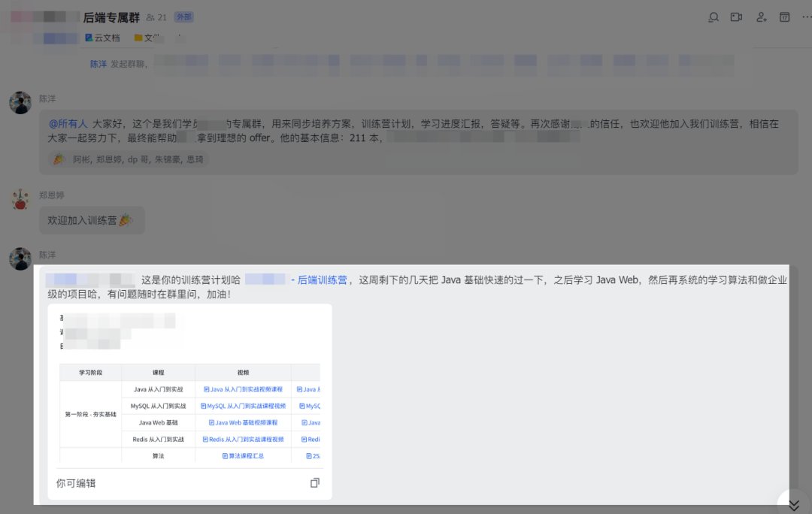
Task: Open the more options ellipsis menu
Action: click(x=806, y=17)
